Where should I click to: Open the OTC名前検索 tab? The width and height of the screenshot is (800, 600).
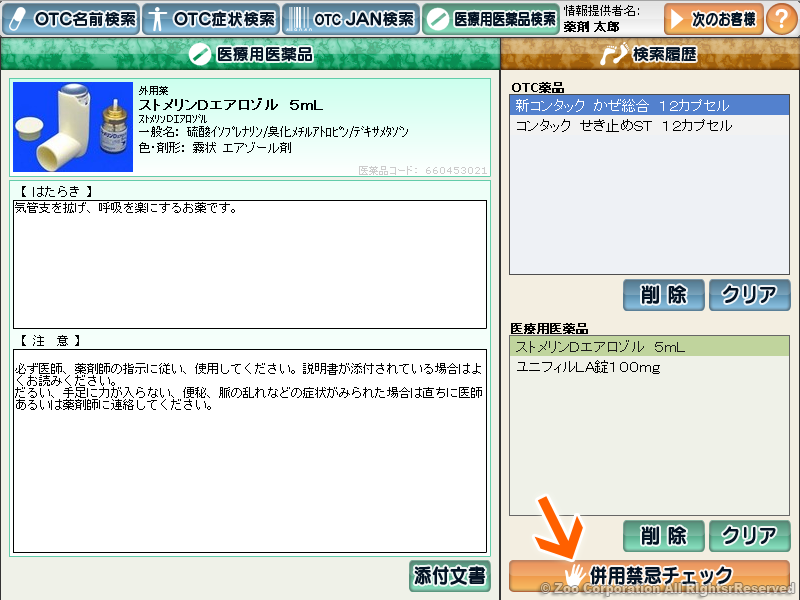(70, 19)
